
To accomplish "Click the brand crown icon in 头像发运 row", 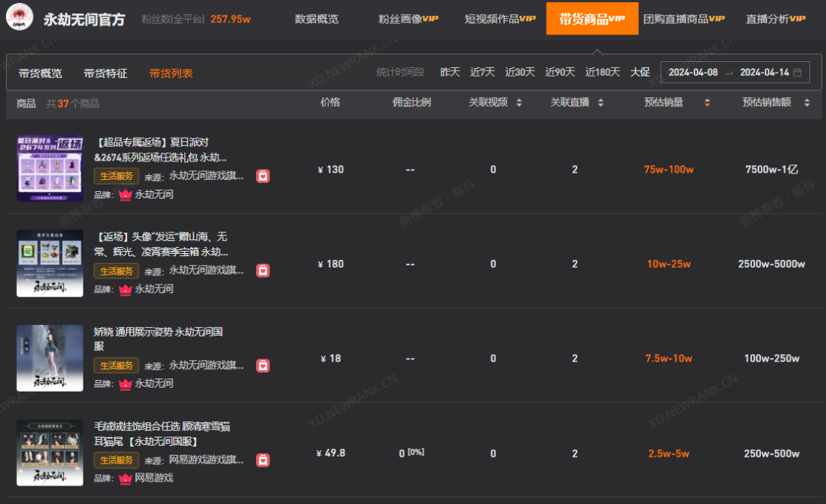I will (125, 289).
